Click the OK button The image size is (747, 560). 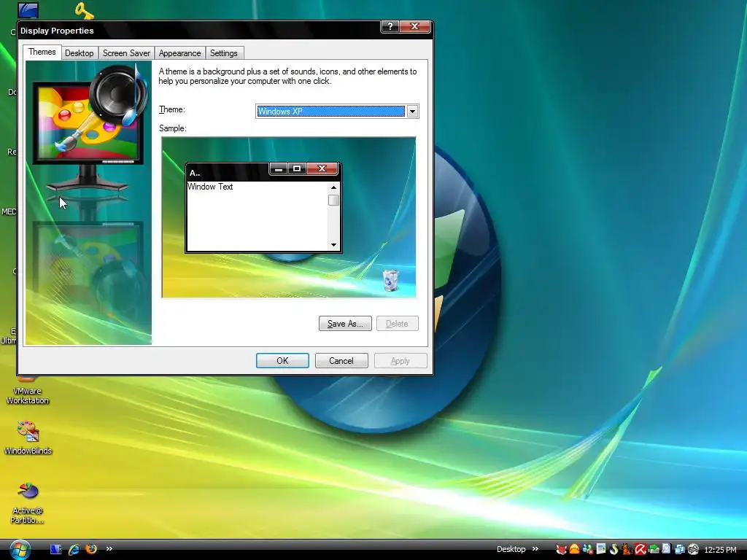[282, 360]
